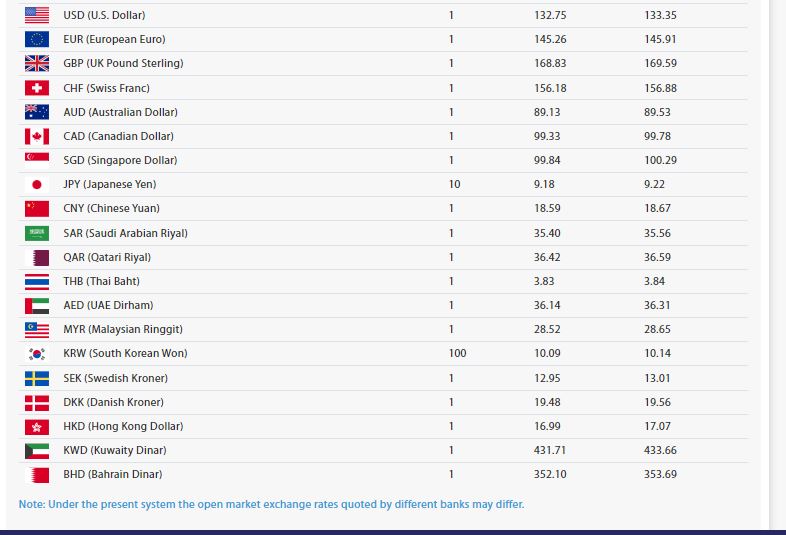Click the Australian flag icon
Viewport: 786px width, 535px height.
(37, 112)
